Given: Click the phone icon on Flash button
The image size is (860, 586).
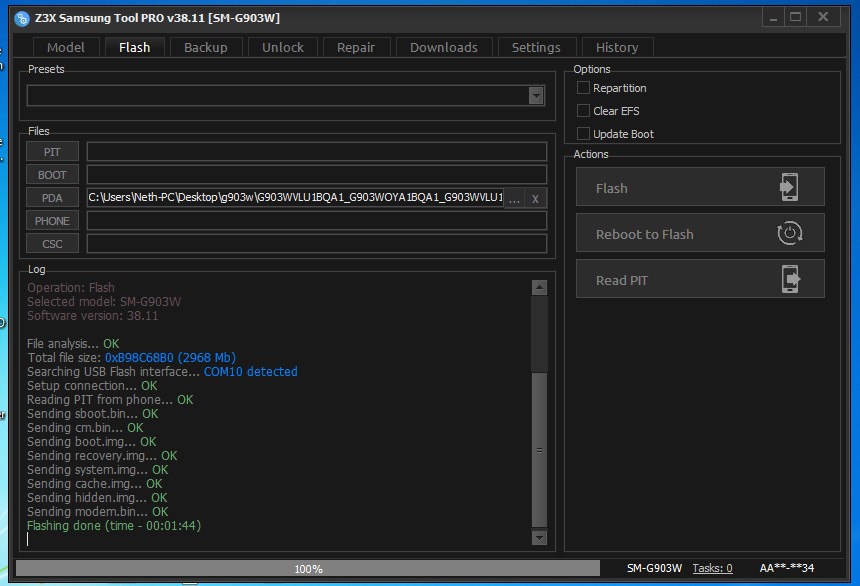Looking at the screenshot, I should pos(789,187).
